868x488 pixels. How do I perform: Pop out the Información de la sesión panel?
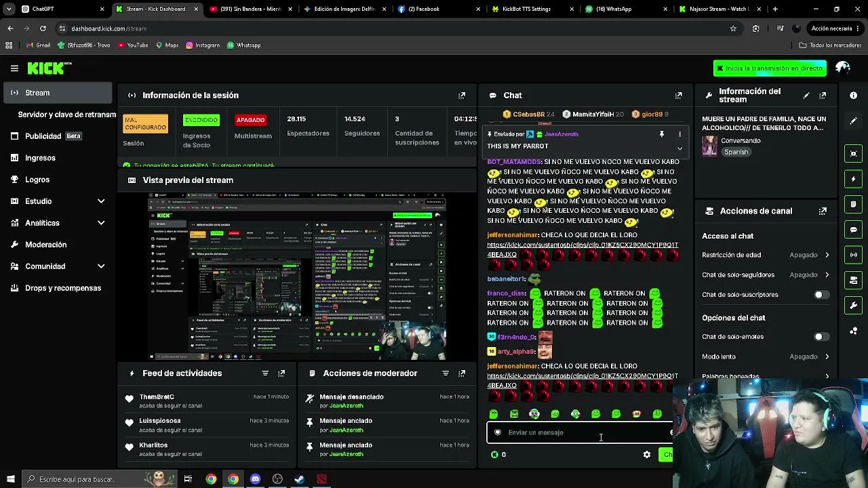(x=462, y=96)
